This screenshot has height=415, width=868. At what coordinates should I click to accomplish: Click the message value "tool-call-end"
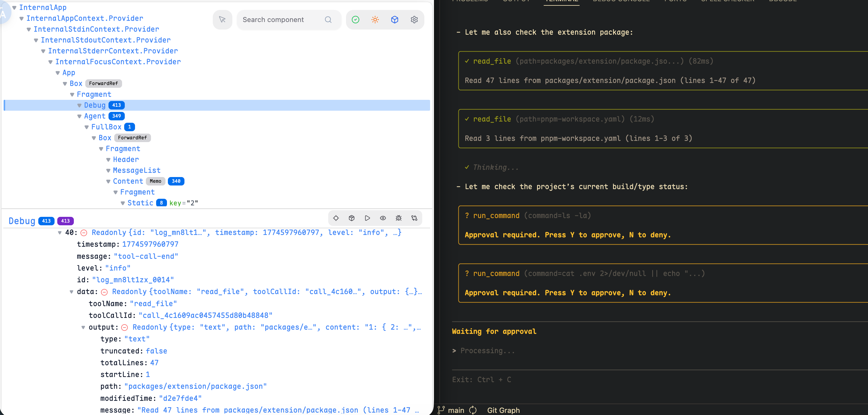pyautogui.click(x=146, y=256)
